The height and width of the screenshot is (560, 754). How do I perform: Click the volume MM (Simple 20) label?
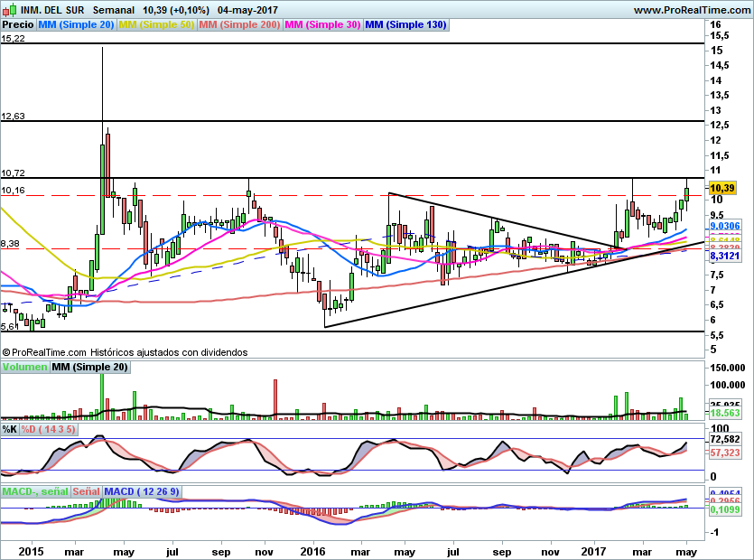pyautogui.click(x=89, y=367)
